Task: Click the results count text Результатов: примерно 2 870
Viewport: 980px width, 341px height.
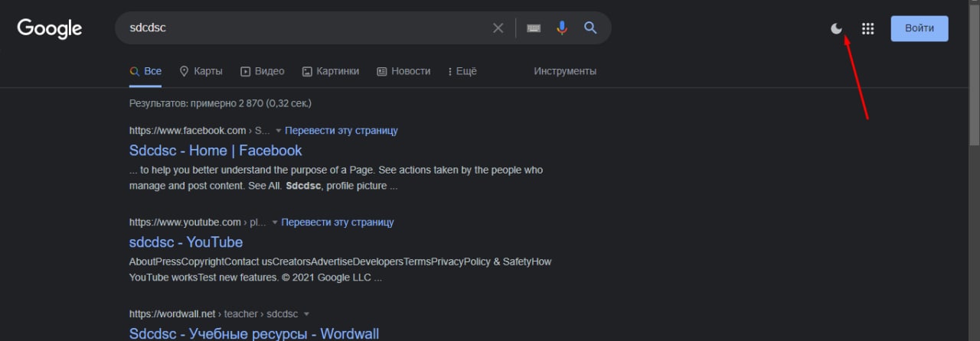Action: [x=197, y=102]
